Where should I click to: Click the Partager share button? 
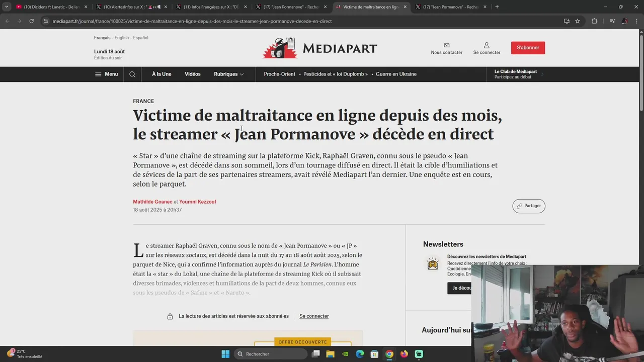(529, 206)
